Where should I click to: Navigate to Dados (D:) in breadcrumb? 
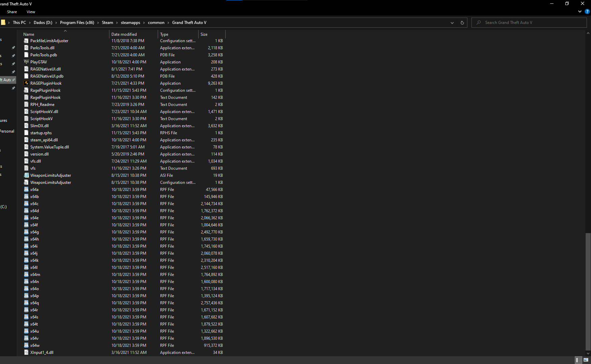point(43,23)
